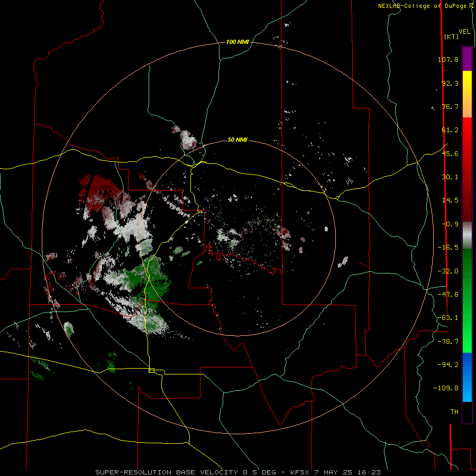Image resolution: width=476 pixels, height=476 pixels.
Task: Click the -109.8 velocity scale value
Action: pyautogui.click(x=446, y=388)
